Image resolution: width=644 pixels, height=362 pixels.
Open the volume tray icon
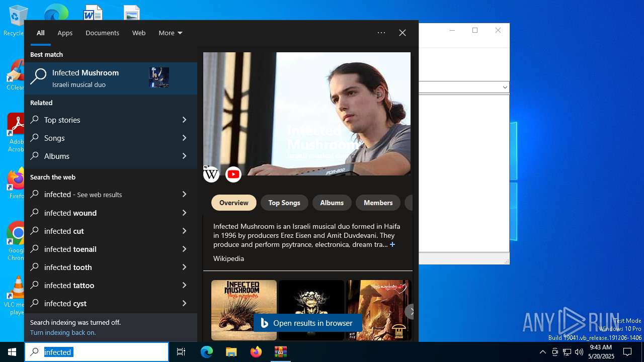click(x=579, y=352)
